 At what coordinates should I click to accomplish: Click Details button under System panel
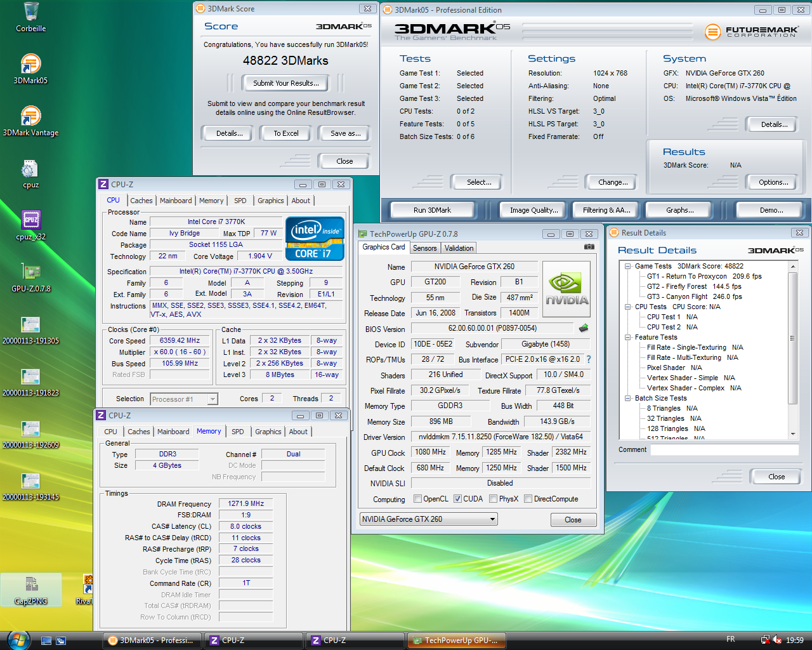774,124
